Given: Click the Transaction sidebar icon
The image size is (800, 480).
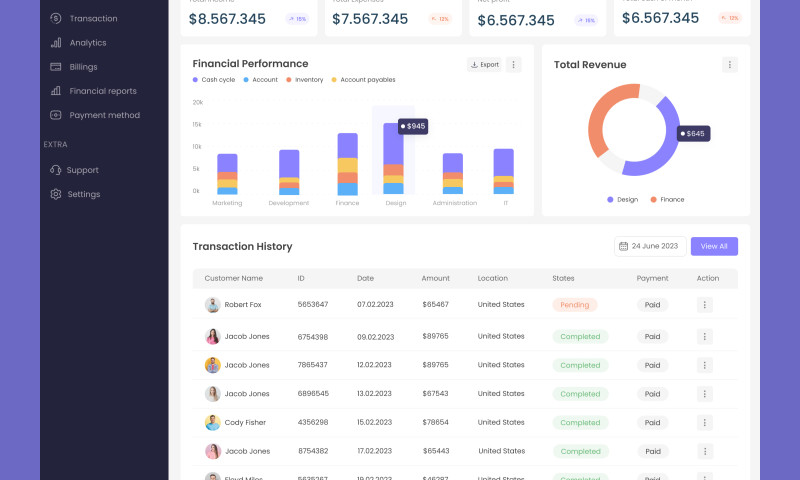Looking at the screenshot, I should point(56,18).
